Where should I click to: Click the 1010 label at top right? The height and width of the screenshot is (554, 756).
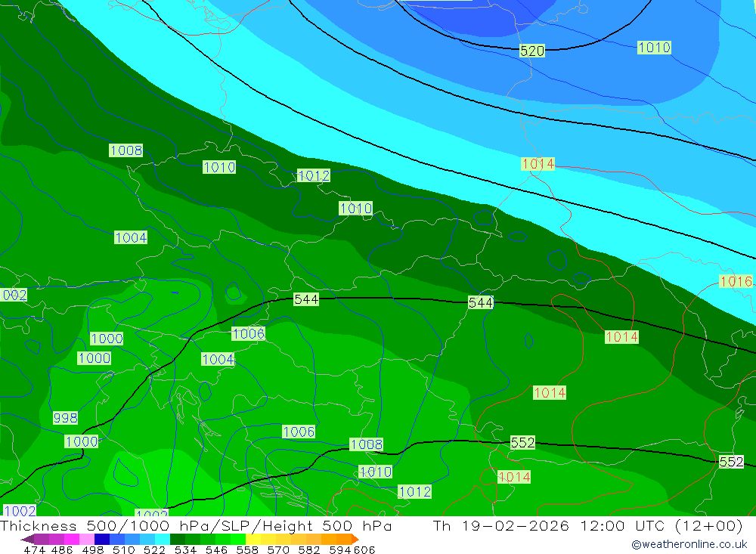(x=654, y=48)
